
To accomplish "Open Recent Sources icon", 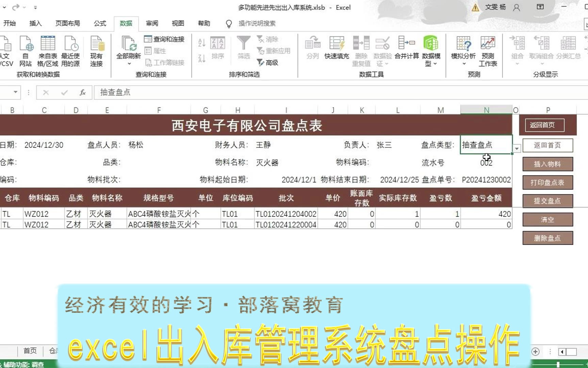I will click(x=70, y=51).
